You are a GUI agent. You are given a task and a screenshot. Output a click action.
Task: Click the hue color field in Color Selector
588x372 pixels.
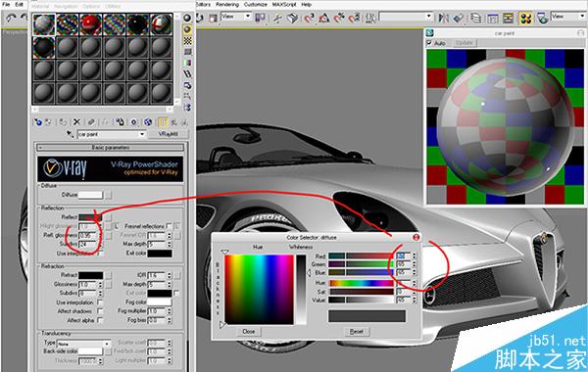pos(259,289)
